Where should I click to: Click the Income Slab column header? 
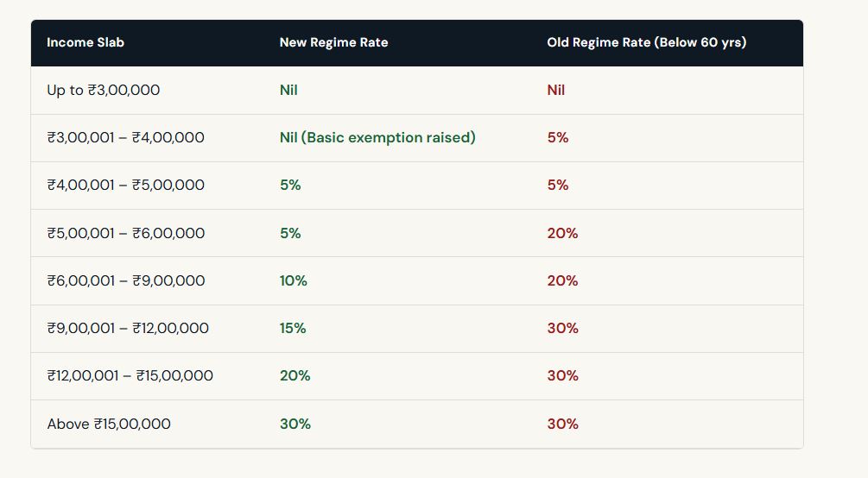pos(86,42)
